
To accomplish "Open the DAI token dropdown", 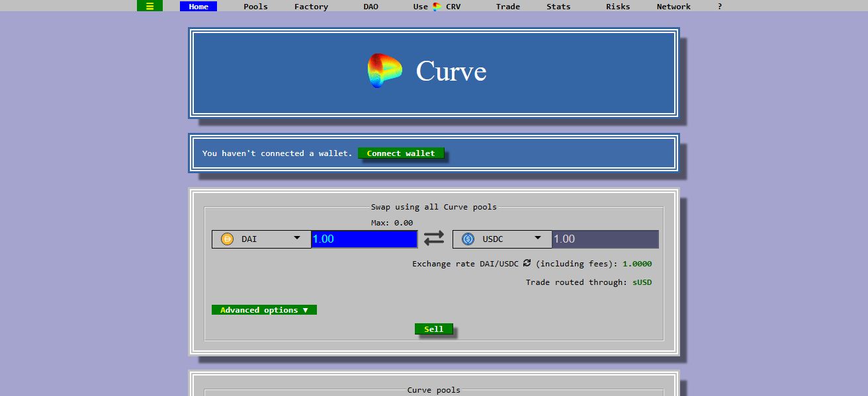I will pos(261,239).
